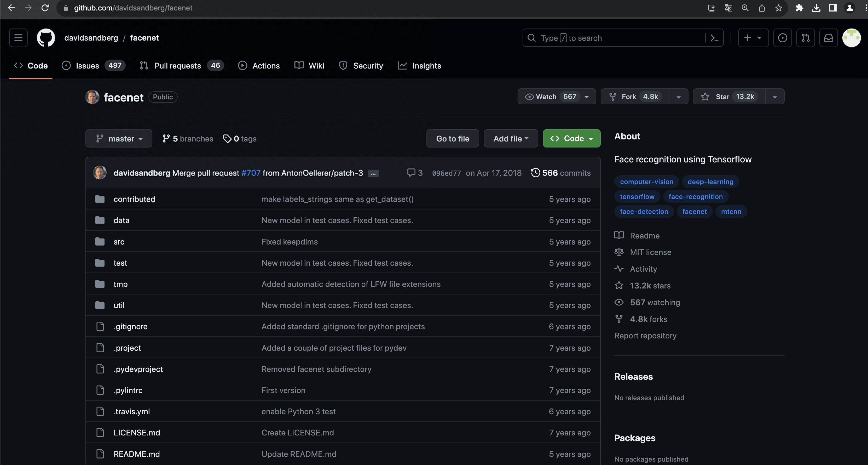Fork the facenet repository
Screen dimensions: 868x465
[x=635, y=97]
